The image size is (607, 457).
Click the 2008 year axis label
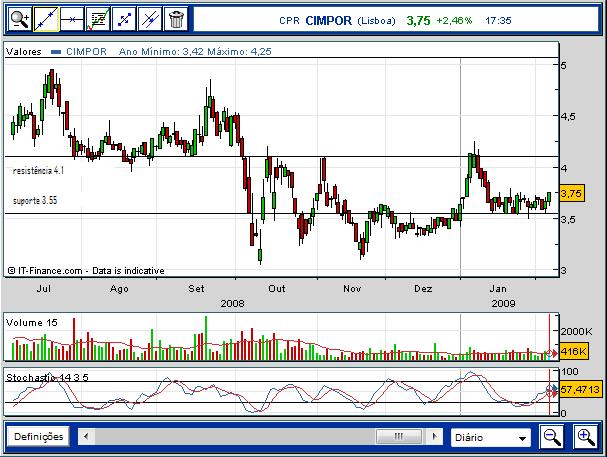232,303
